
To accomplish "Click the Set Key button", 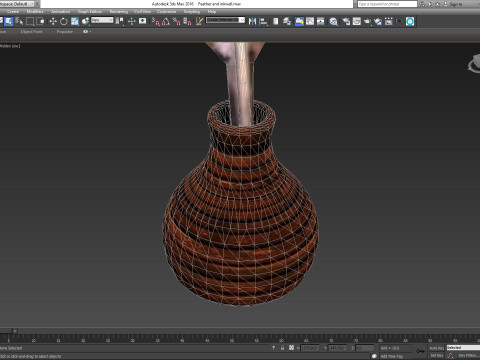I will coord(436,356).
